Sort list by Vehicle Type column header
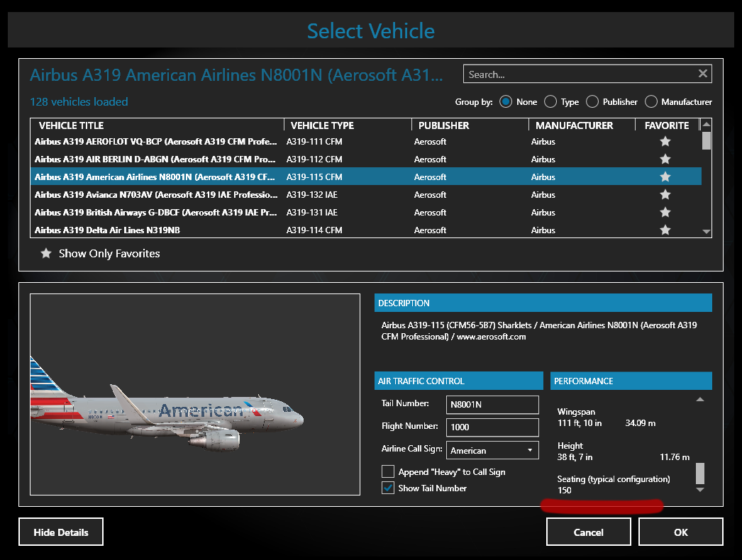The width and height of the screenshot is (742, 560). click(322, 125)
